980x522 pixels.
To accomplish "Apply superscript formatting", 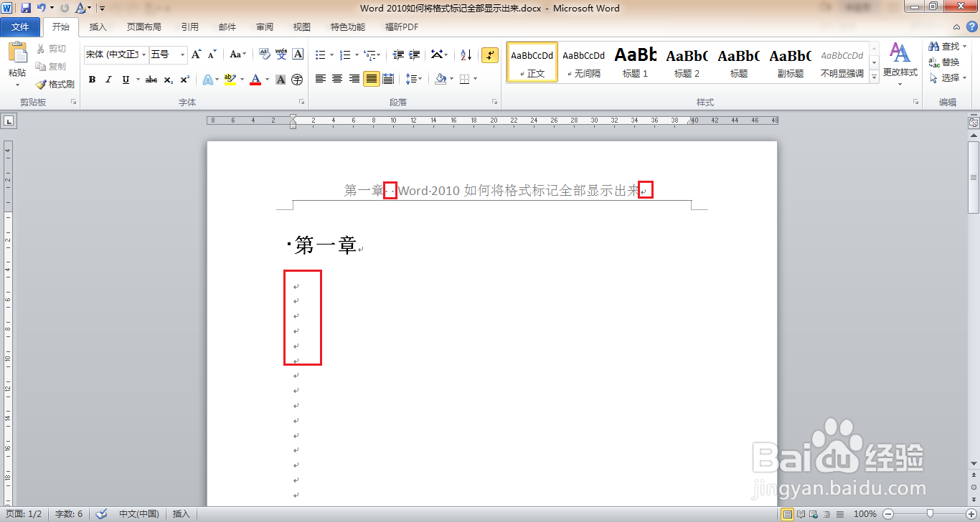I will 184,80.
